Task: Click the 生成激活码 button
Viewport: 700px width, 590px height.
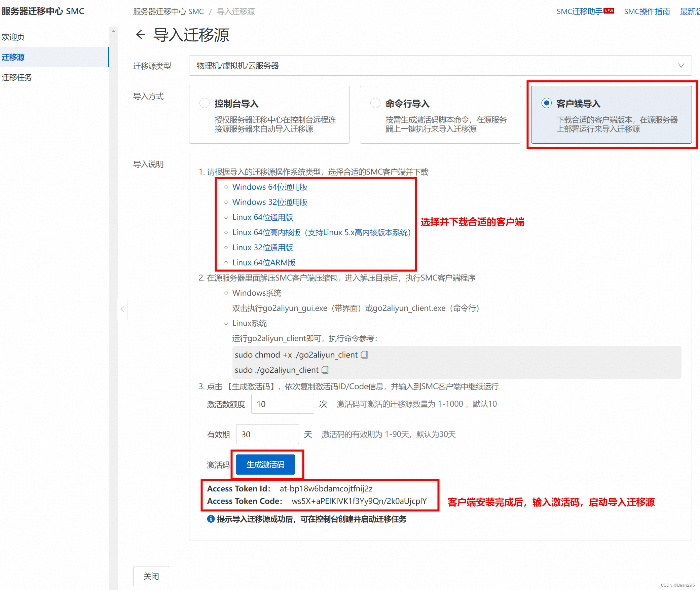Action: [x=265, y=465]
